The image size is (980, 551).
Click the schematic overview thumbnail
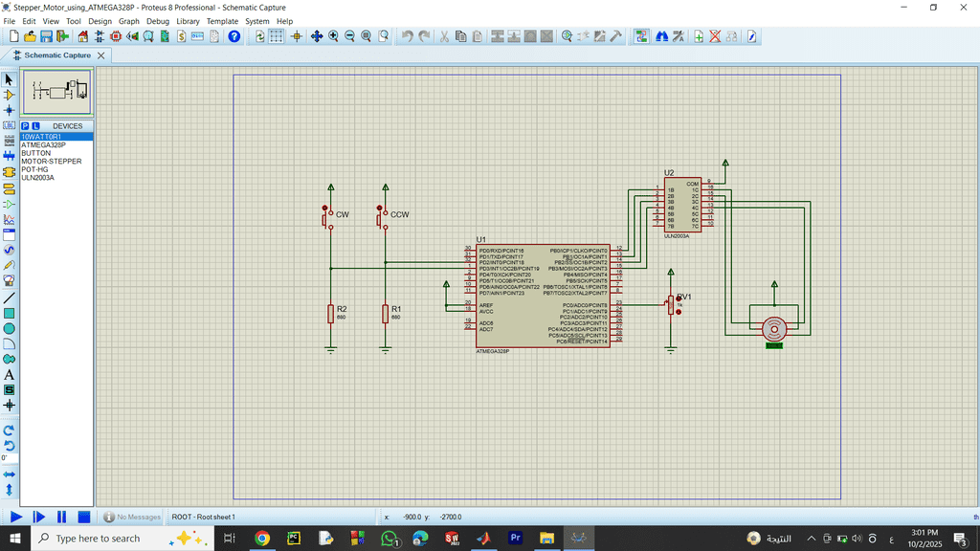coord(56,92)
